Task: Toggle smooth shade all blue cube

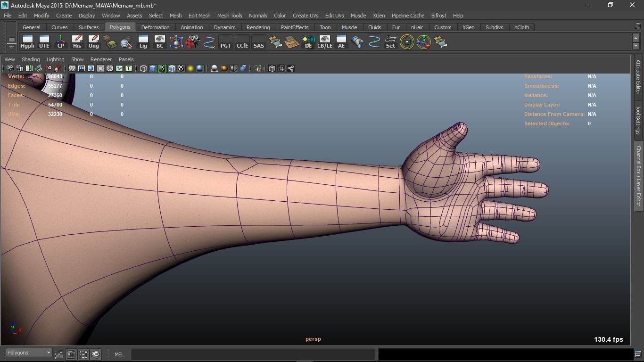Action: click(x=153, y=68)
